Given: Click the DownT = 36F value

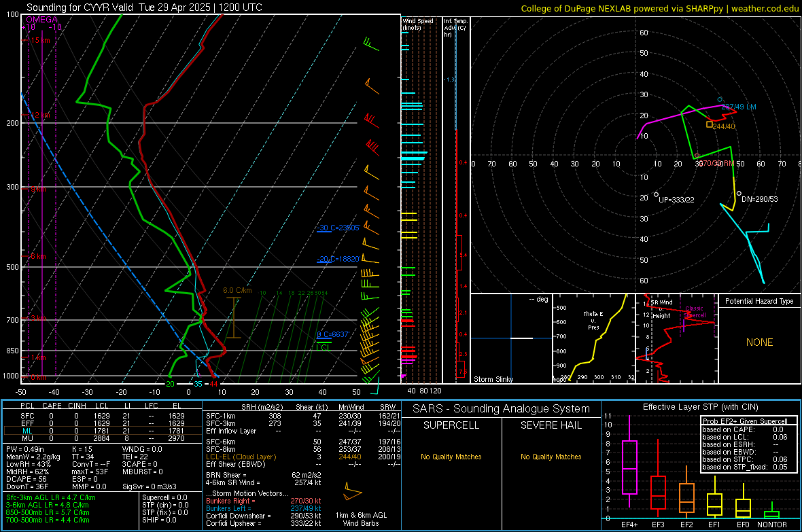Looking at the screenshot, I should point(27,486).
